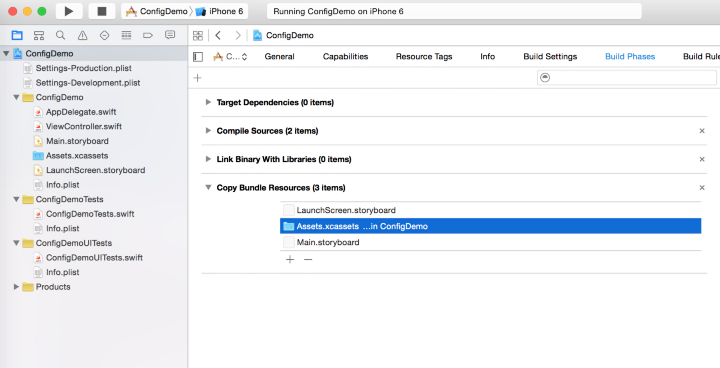Expand the Target Dependencies section

point(208,102)
